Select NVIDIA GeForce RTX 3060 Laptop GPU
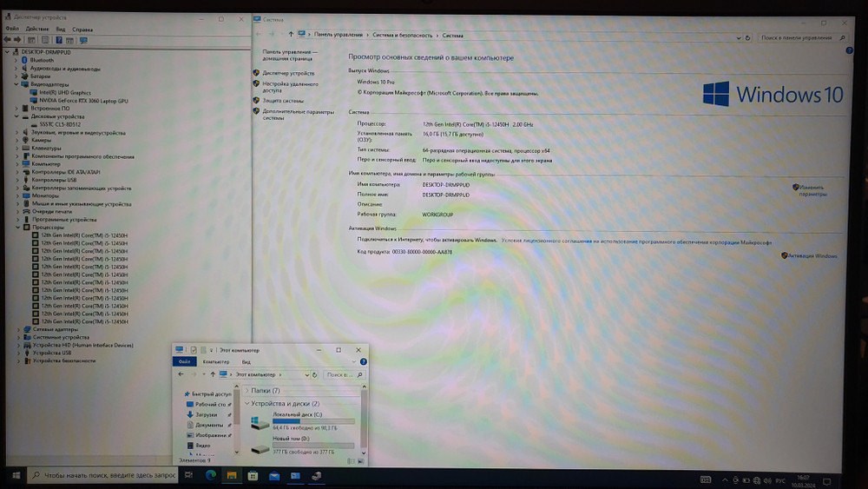868x489 pixels. click(83, 101)
